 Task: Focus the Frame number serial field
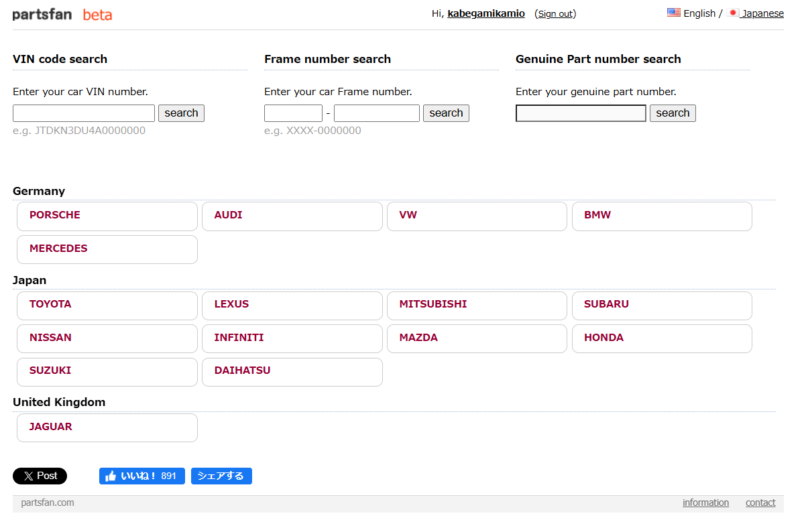(x=377, y=113)
